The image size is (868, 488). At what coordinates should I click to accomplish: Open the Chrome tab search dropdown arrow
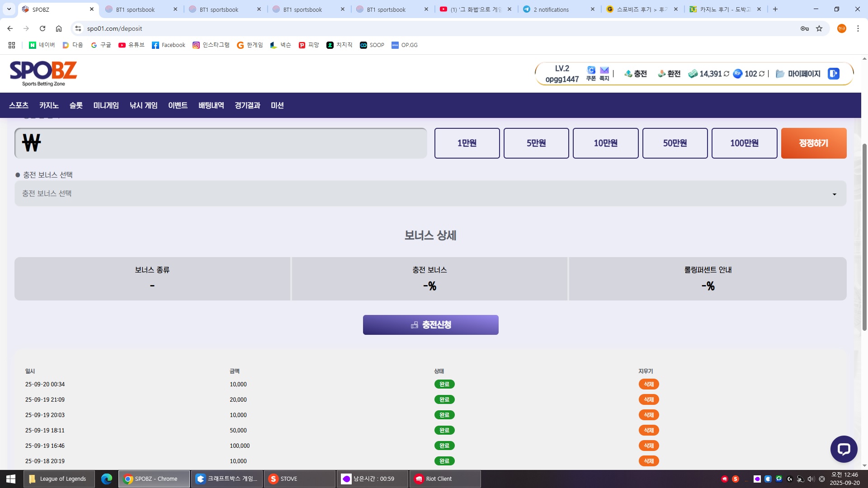(x=9, y=9)
